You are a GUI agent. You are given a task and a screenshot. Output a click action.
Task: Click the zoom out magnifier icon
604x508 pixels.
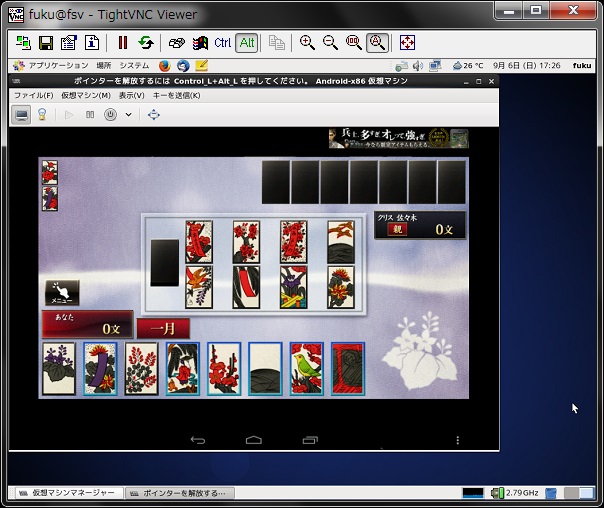pos(330,42)
